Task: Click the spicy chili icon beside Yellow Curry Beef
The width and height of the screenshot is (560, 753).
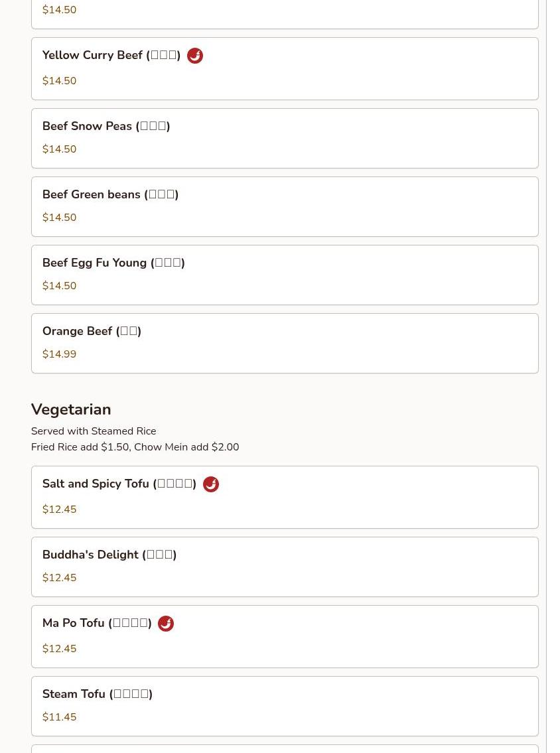Action: 195,56
